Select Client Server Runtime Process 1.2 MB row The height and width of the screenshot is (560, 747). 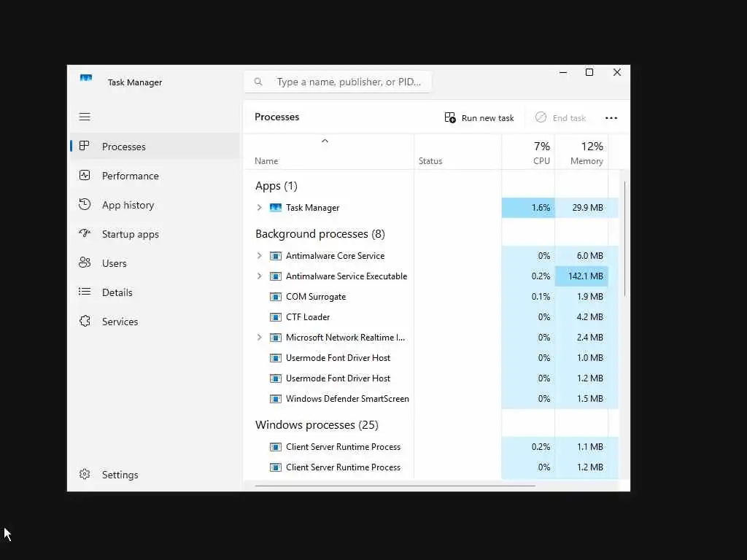click(x=431, y=467)
